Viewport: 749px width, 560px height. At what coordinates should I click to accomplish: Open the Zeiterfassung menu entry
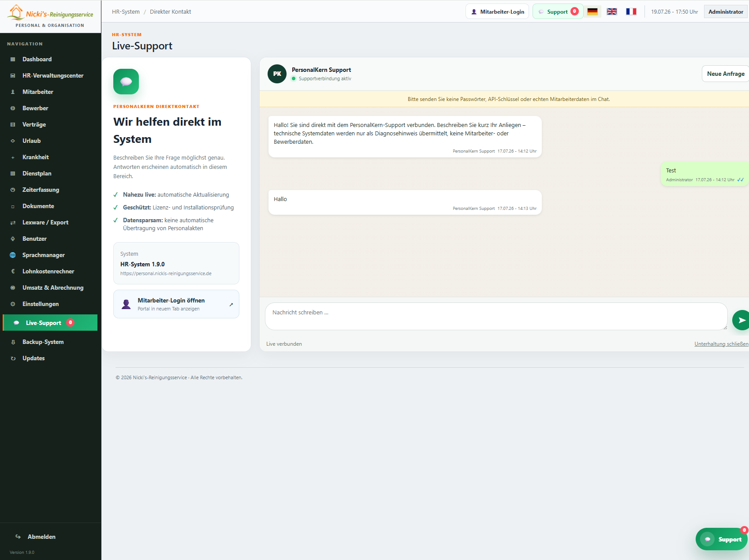[50, 190]
